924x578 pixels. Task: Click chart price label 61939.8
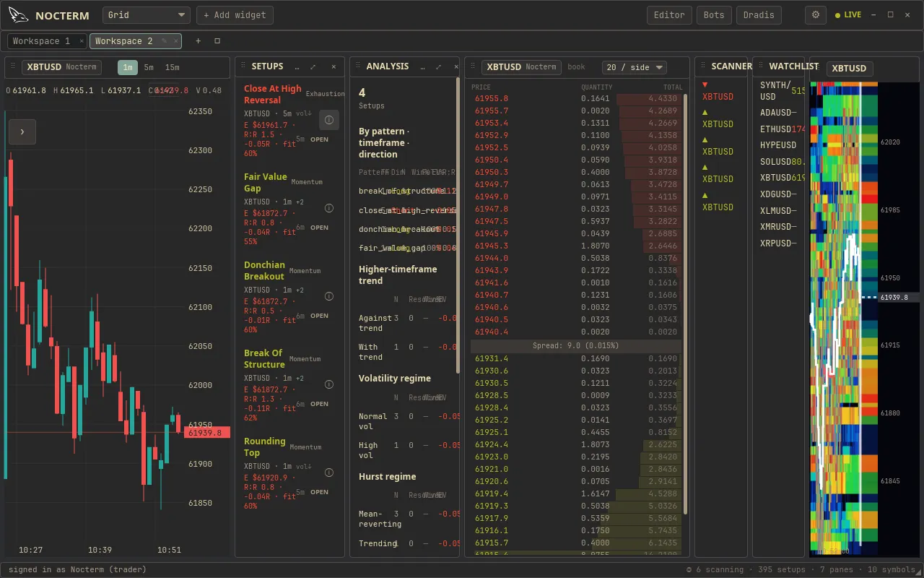coord(207,433)
